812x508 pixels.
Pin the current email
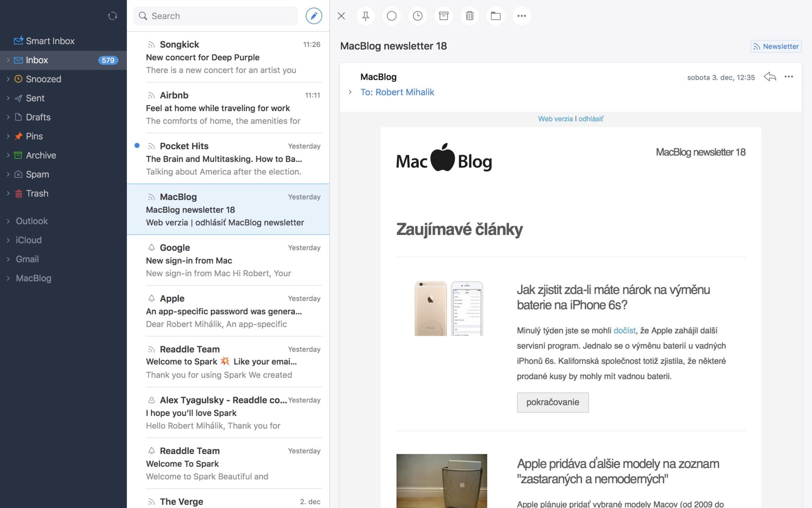point(366,16)
